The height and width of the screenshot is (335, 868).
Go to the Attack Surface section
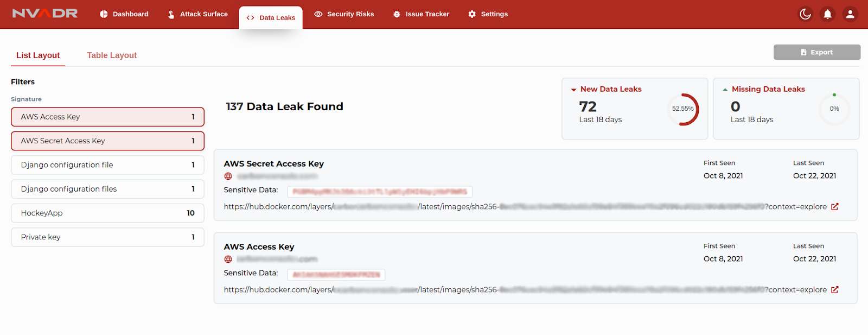point(197,14)
